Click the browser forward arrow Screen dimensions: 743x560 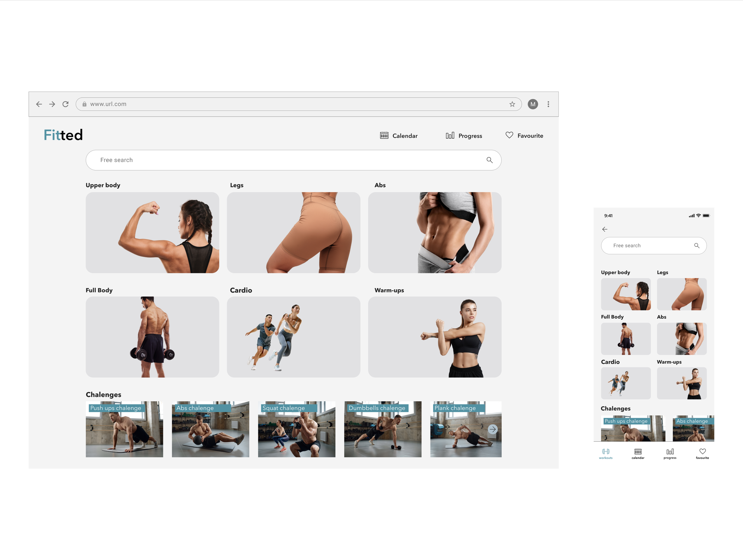(x=52, y=104)
